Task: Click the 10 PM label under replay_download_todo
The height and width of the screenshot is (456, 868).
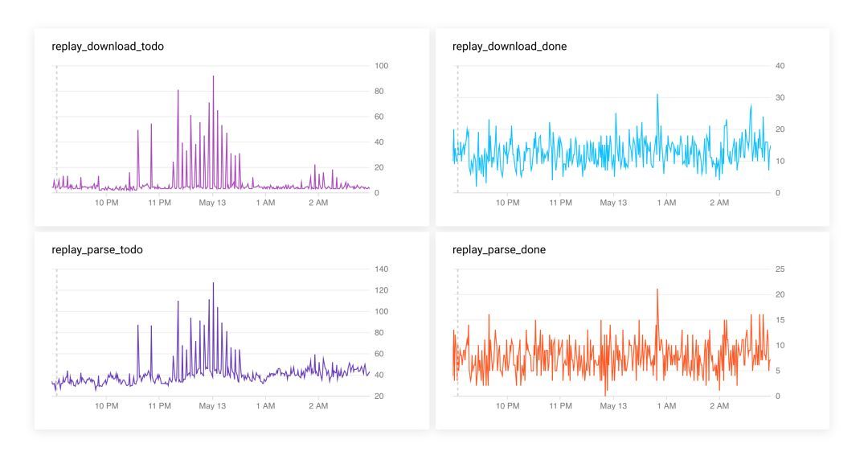Action: (106, 203)
